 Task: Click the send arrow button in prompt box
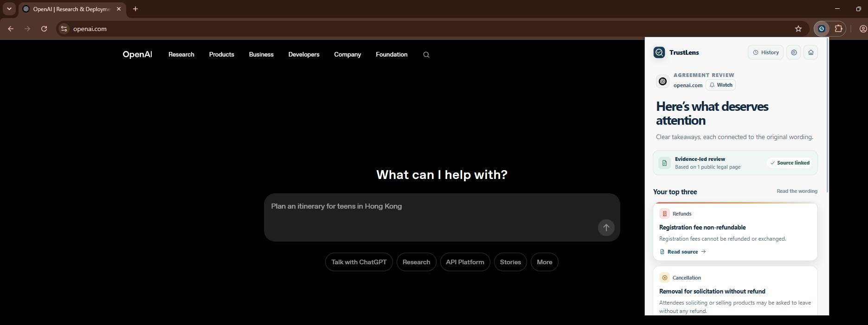(606, 228)
